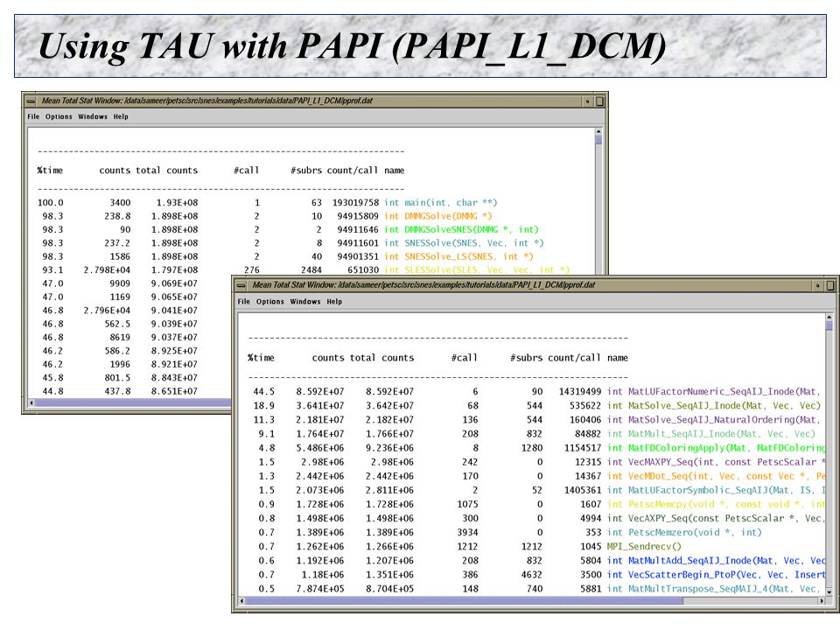Select the MatLUFactorNumeric_SeqAIJ_Inode function row
The width and height of the screenshot is (840, 630).
534,392
